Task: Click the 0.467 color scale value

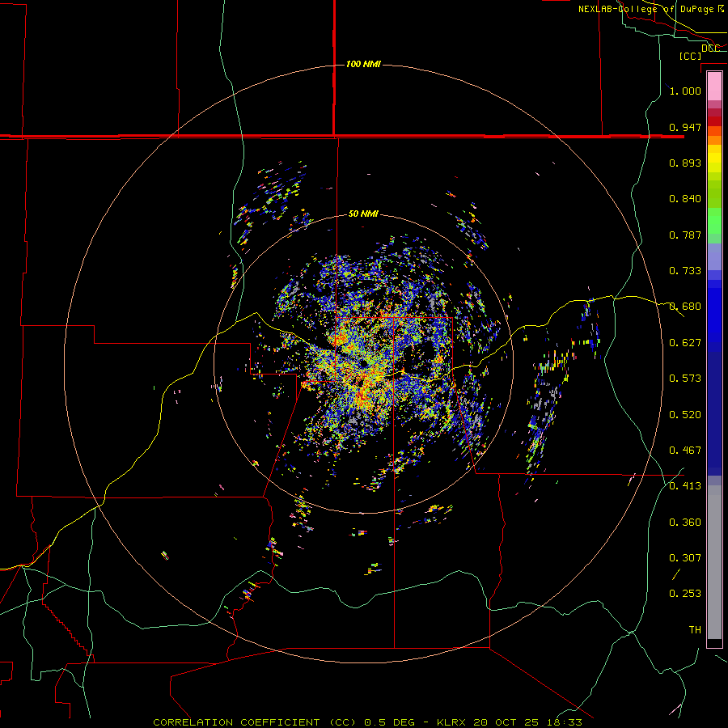Action: pos(685,451)
